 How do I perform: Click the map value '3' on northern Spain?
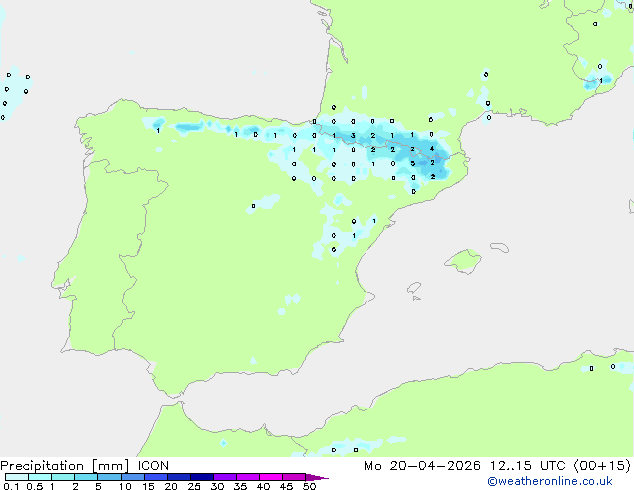(353, 135)
